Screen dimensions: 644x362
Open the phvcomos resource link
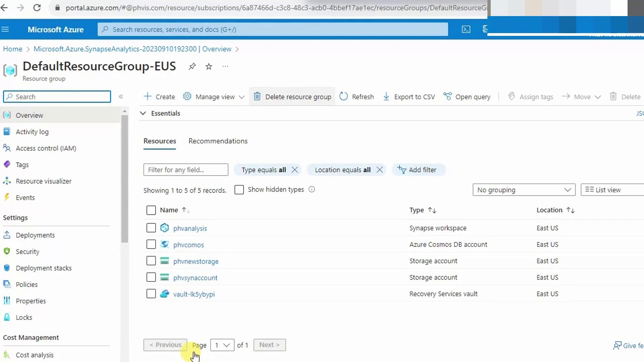(188, 245)
